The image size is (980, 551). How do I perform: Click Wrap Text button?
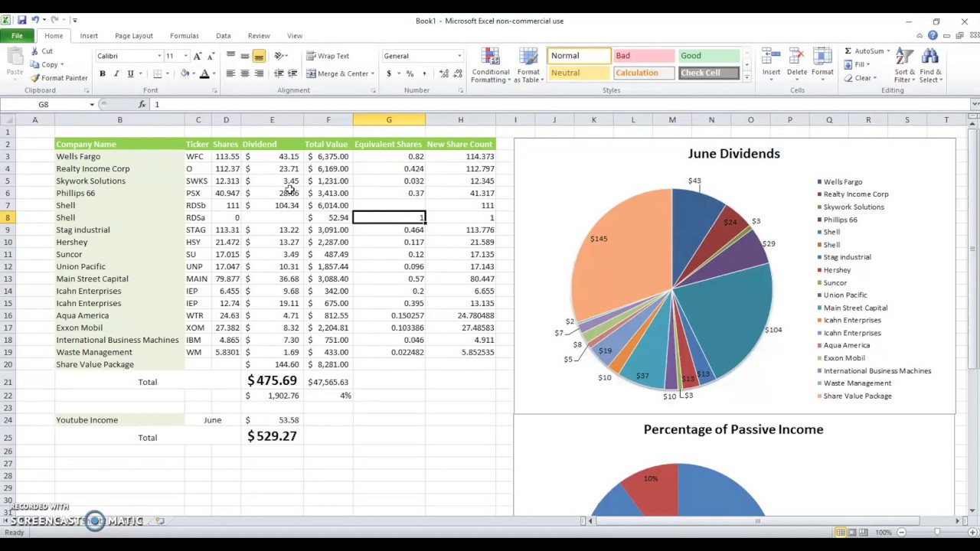pos(328,56)
